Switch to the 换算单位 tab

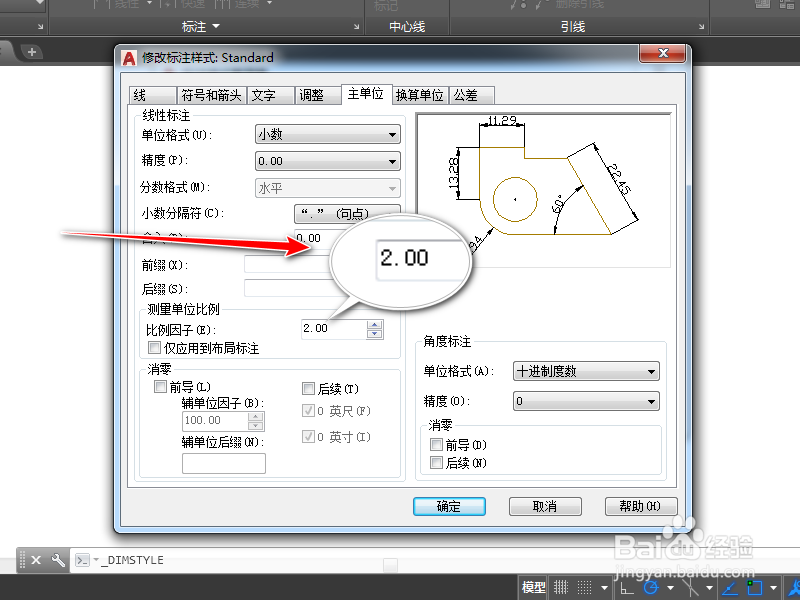[419, 94]
